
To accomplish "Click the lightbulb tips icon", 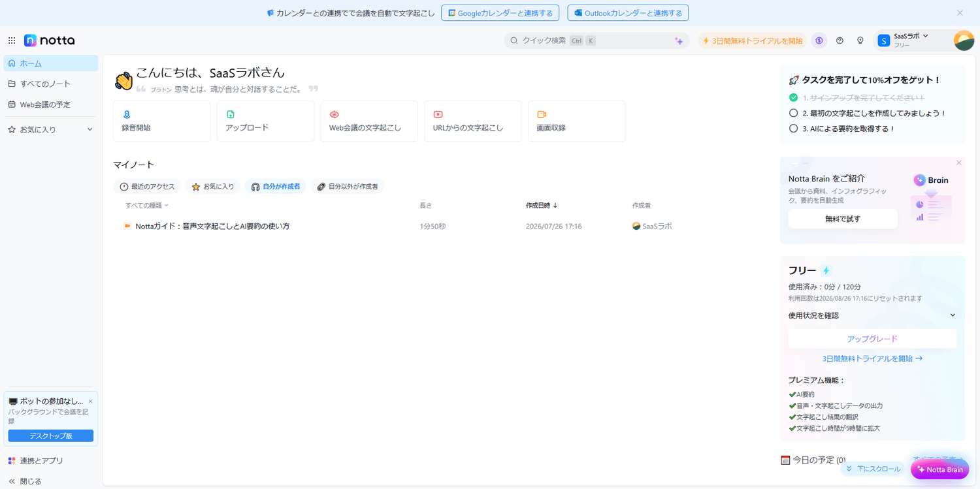I will (x=860, y=40).
